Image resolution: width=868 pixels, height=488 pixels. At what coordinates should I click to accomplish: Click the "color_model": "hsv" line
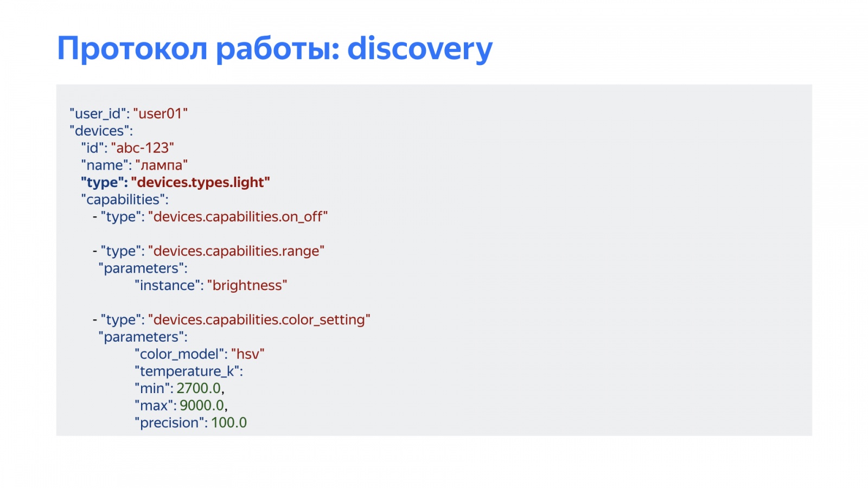click(200, 354)
